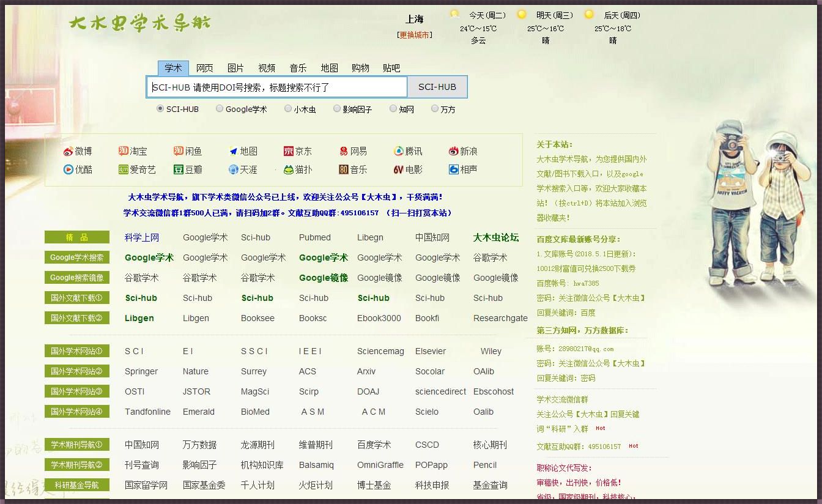Click the SCI-HUB search button

coord(437,87)
